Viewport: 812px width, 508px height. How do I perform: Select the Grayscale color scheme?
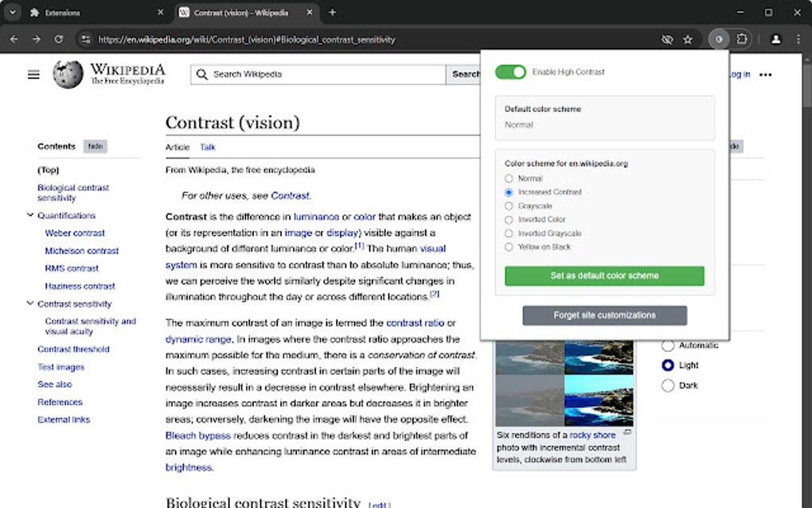click(x=508, y=205)
